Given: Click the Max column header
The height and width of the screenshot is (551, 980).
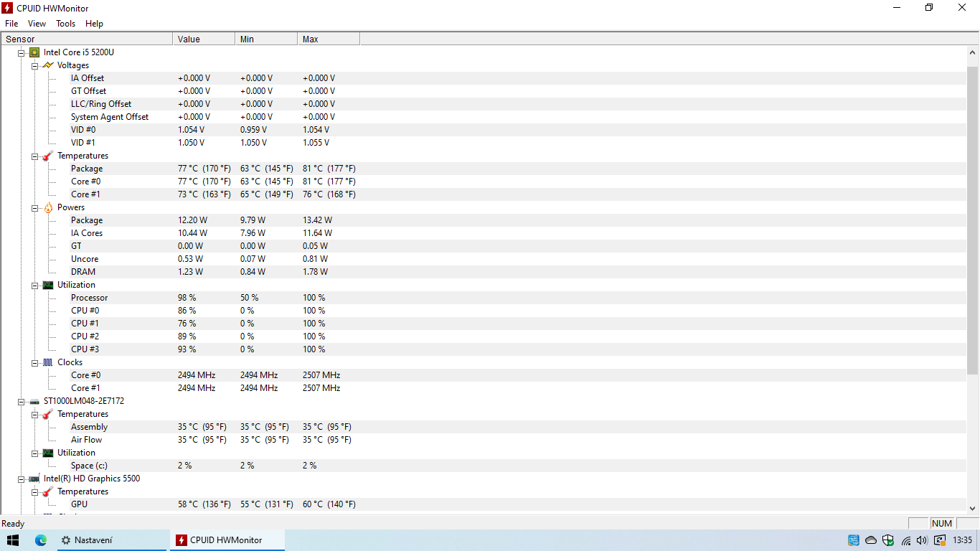Looking at the screenshot, I should click(x=328, y=39).
